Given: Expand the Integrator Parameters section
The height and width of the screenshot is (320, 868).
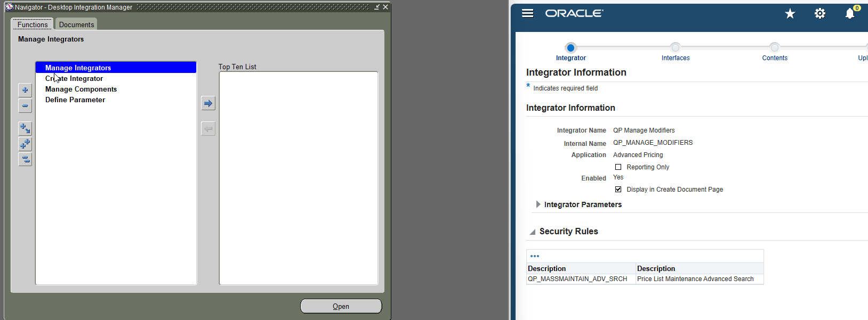Looking at the screenshot, I should [x=538, y=204].
